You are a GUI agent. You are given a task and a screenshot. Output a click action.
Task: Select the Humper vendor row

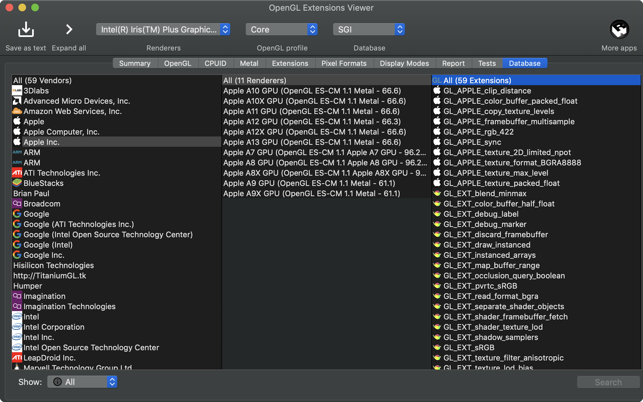click(116, 286)
